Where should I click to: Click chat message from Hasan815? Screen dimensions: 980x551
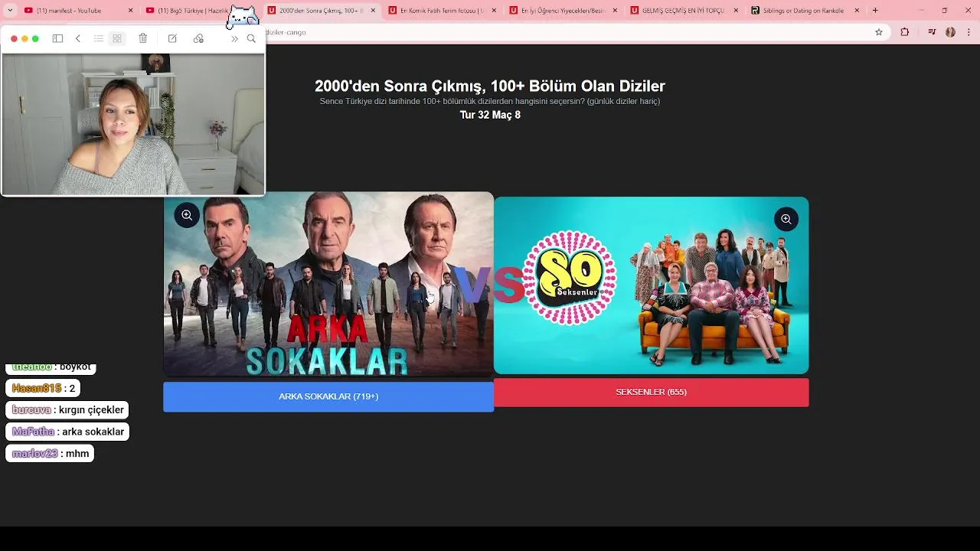43,389
